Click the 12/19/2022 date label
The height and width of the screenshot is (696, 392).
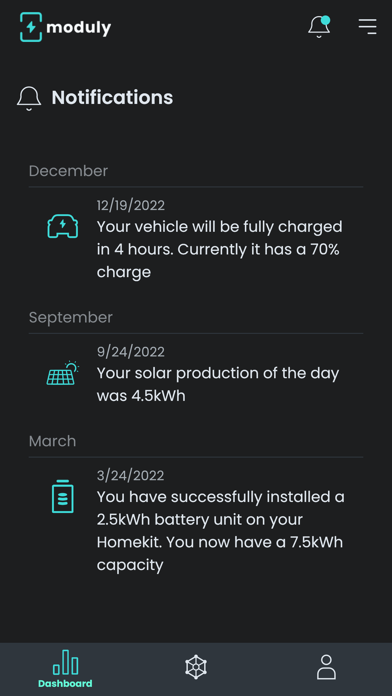(131, 206)
